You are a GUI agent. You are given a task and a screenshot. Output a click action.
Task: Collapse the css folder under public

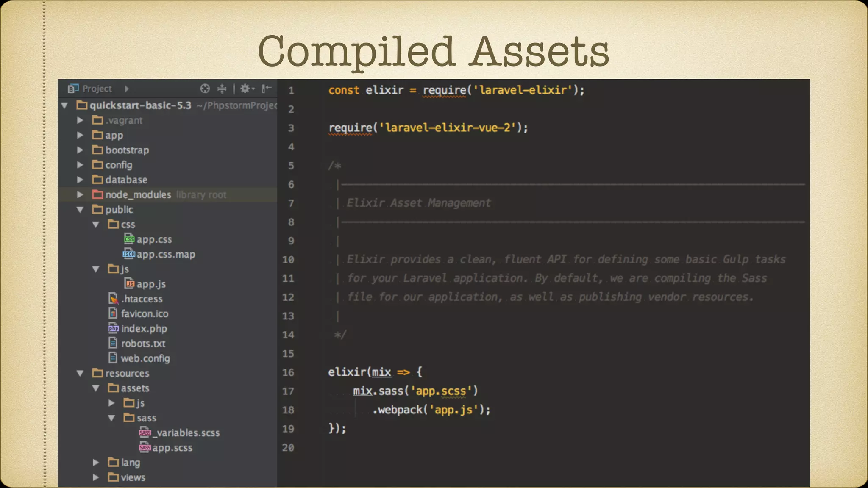point(96,225)
